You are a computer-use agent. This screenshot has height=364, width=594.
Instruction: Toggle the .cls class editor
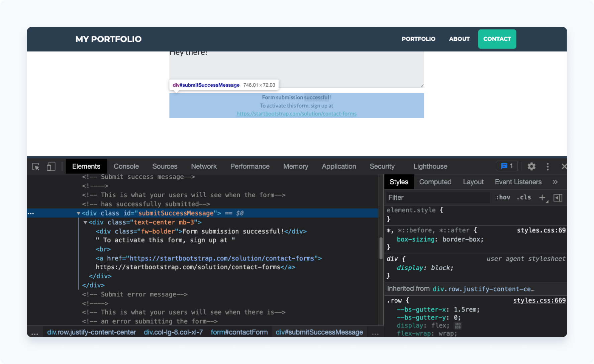pyautogui.click(x=524, y=197)
